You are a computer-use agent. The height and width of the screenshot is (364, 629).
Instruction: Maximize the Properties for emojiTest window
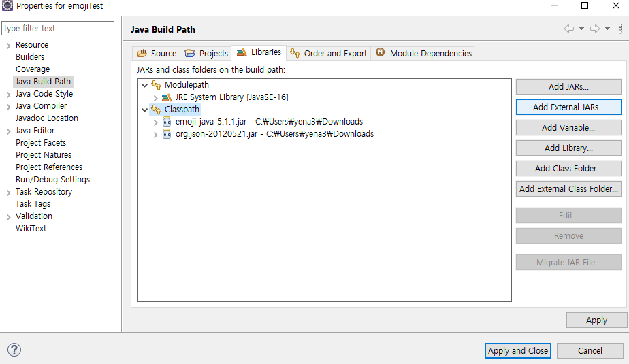585,5
